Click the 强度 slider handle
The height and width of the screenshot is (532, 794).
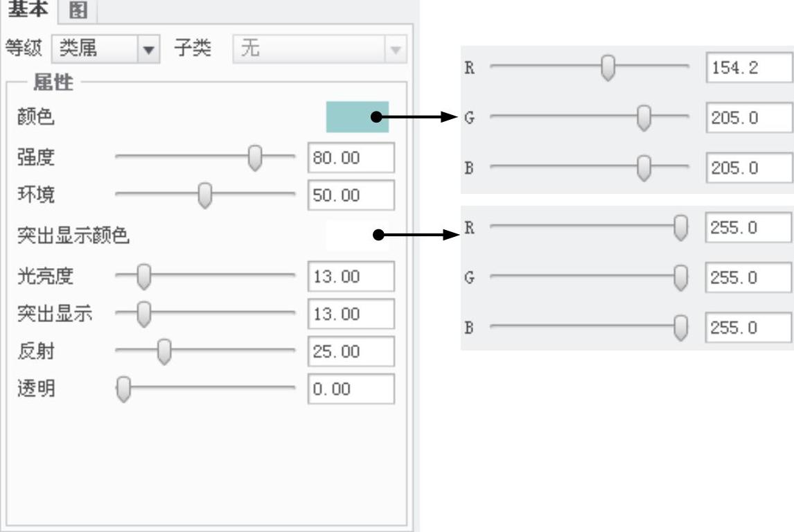coord(255,158)
